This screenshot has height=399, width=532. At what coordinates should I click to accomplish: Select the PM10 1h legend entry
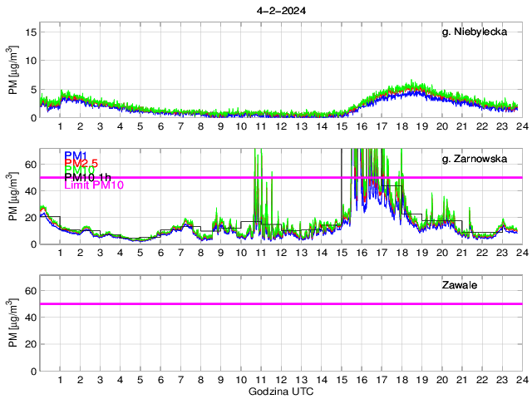87,178
